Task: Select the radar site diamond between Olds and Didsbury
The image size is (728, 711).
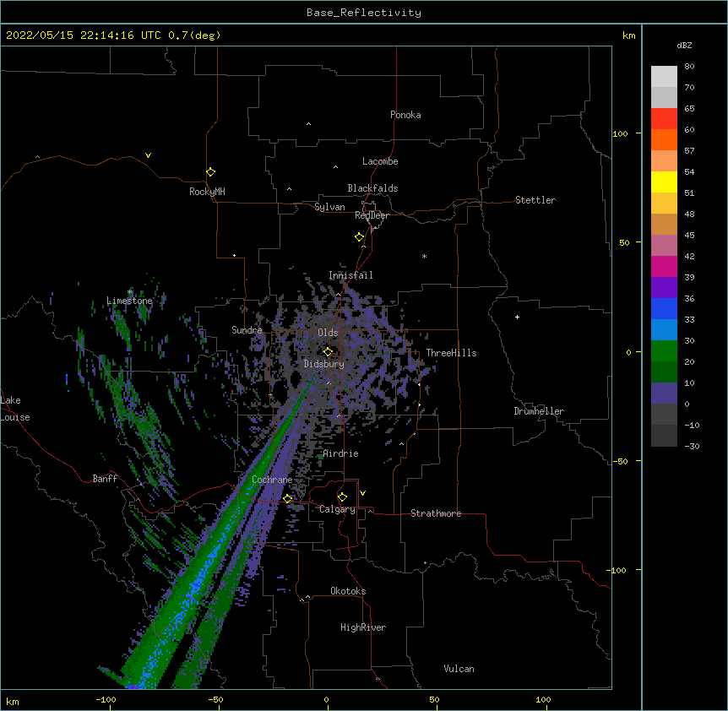Action: (328, 351)
